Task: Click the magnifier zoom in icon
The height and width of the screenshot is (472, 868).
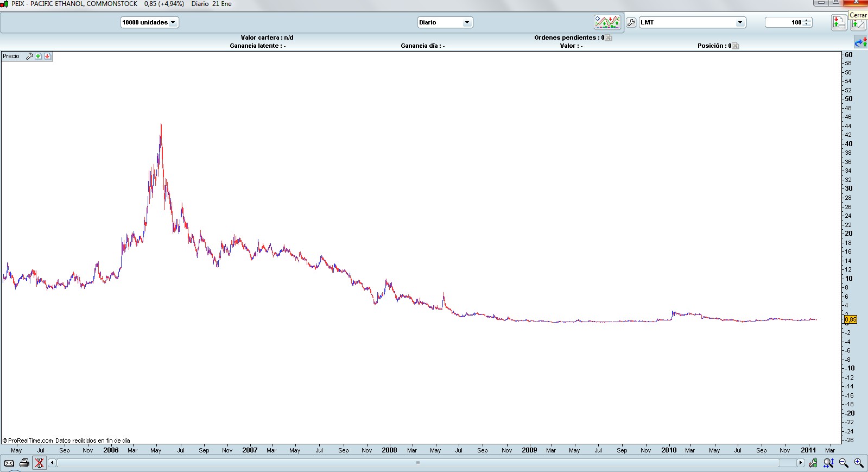Action: click(859, 463)
